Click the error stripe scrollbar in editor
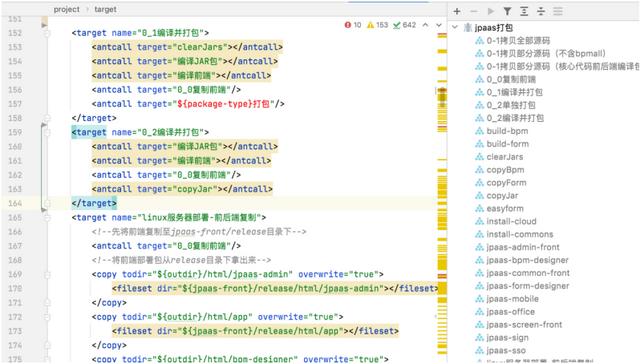 (442, 192)
